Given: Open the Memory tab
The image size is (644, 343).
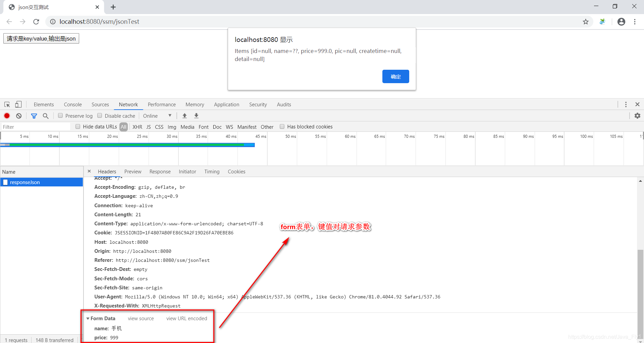Looking at the screenshot, I should tap(195, 105).
